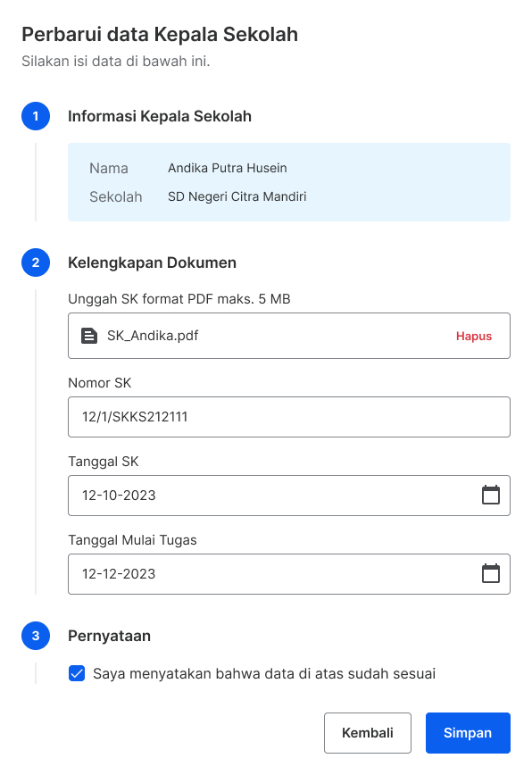Viewport: 532px width, 775px height.
Task: Click the name Andika Putra Husein
Action: tap(228, 168)
